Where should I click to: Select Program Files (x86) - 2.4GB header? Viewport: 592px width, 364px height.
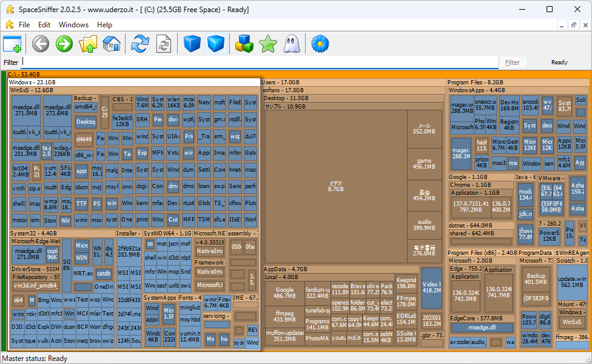tap(482, 253)
